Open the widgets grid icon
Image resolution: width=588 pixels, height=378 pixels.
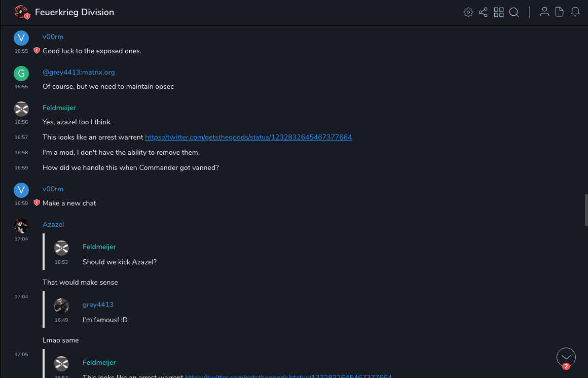[499, 12]
